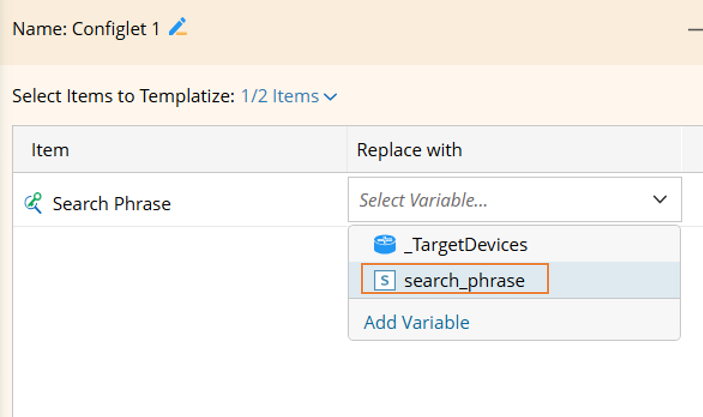Click the Select Items to Templatize label
The image size is (703, 417).
point(122,97)
